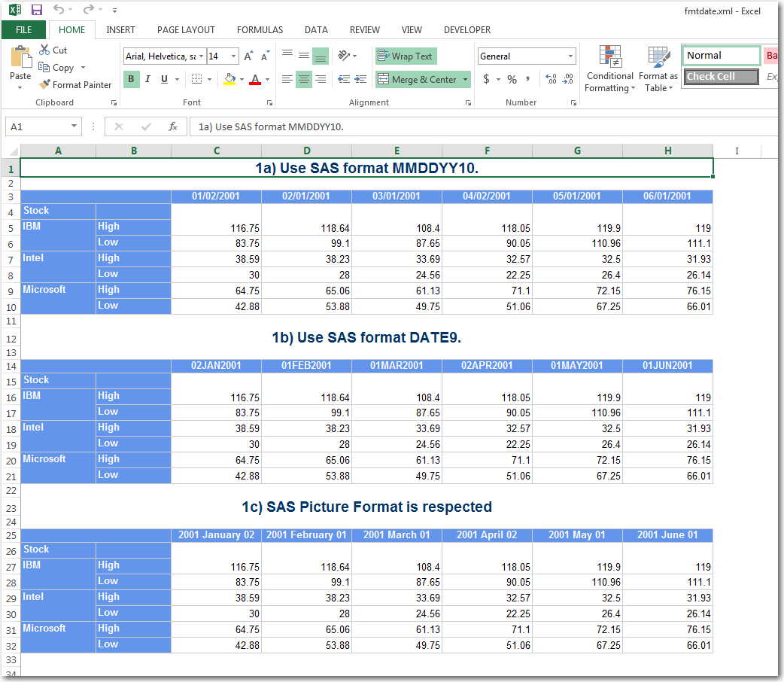Apply the yellow Fill Color swatch
The width and height of the screenshot is (784, 682).
point(230,79)
